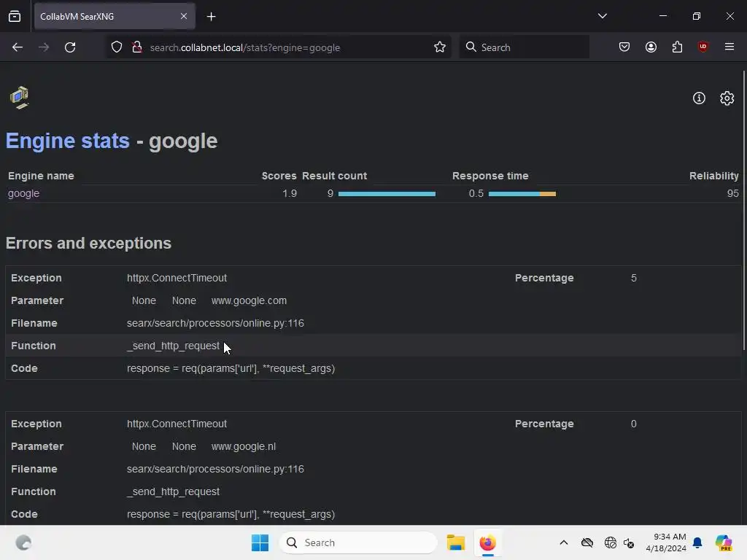Open the list all tabs chevron

[x=602, y=16]
